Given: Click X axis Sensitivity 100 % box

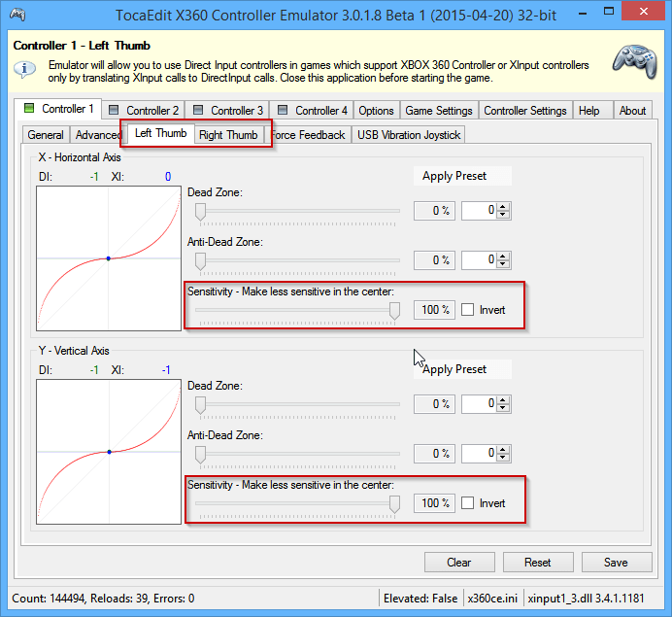Looking at the screenshot, I should tap(435, 310).
